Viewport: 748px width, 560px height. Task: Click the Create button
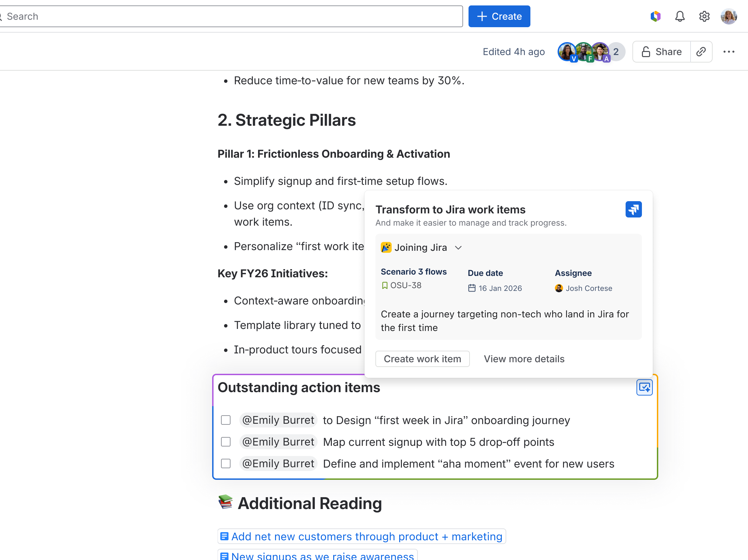499,16
